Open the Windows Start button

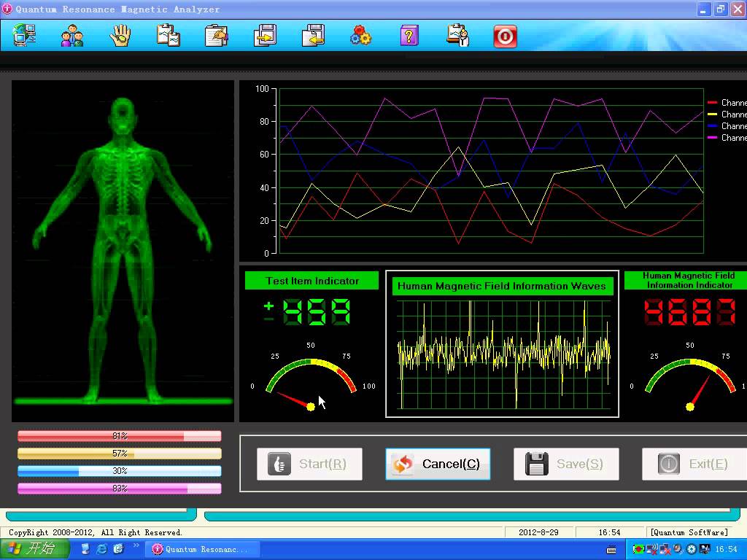[35, 549]
